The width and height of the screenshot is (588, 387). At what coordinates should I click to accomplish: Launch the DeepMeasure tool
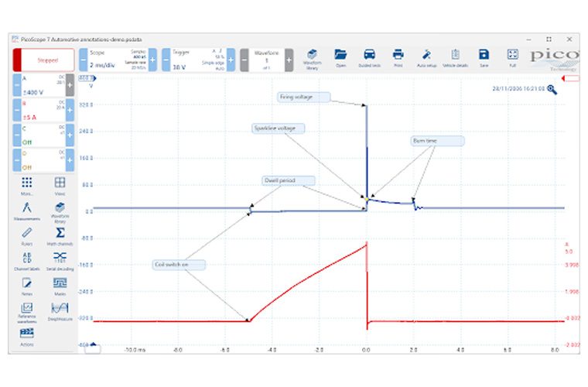pos(60,310)
